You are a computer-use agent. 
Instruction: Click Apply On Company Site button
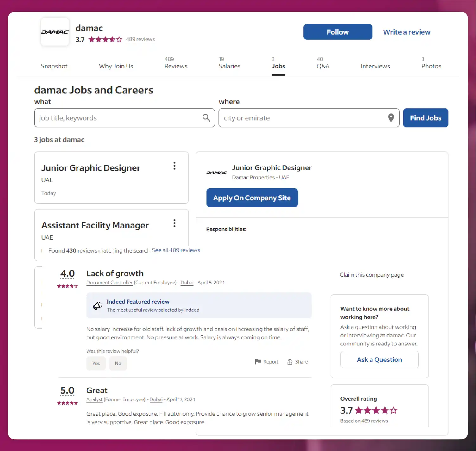coord(252,198)
